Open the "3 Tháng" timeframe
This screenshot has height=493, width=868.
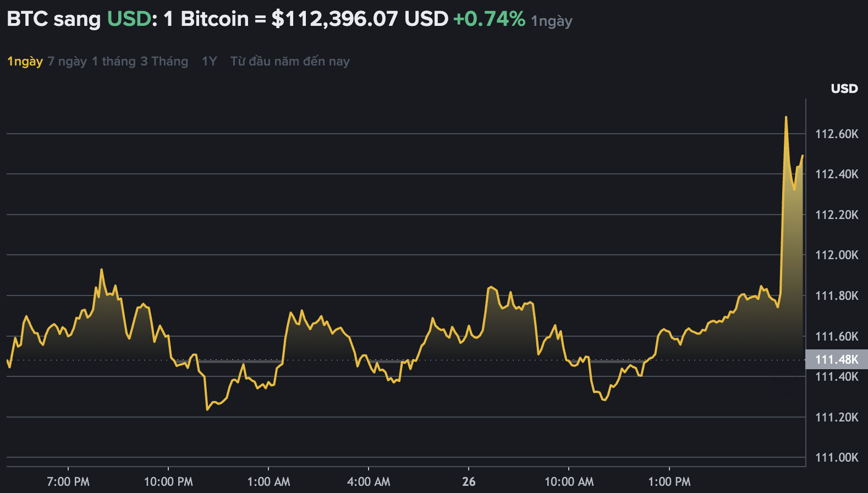tap(166, 61)
